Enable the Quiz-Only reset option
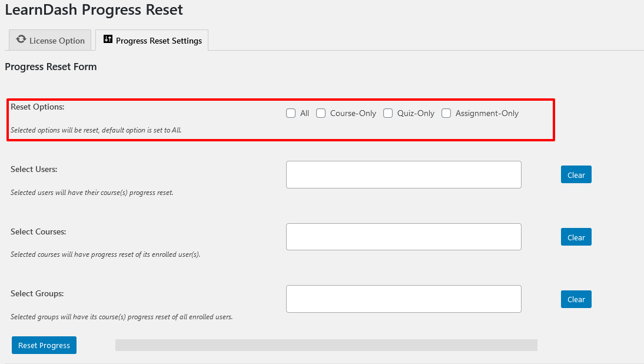The image size is (644, 364). 388,113
